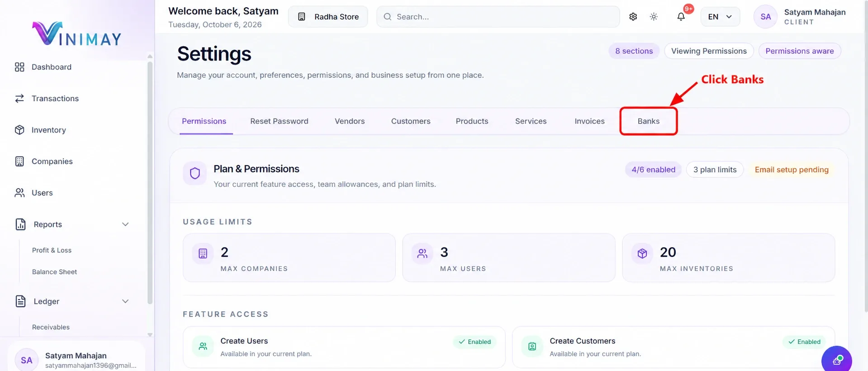Click the Viewing Permissions pill
The width and height of the screenshot is (868, 371).
tap(709, 51)
